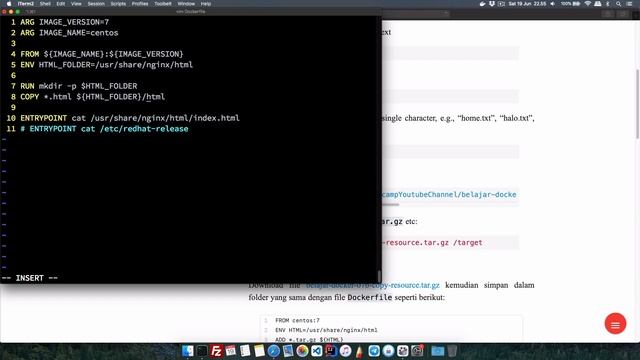Open the Trash in the dock
This screenshot has height=360, width=640.
(x=452, y=351)
